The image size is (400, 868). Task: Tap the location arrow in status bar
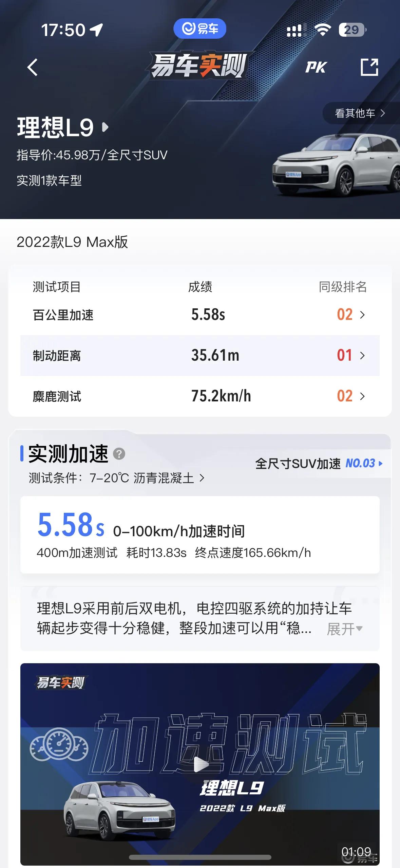[96, 30]
